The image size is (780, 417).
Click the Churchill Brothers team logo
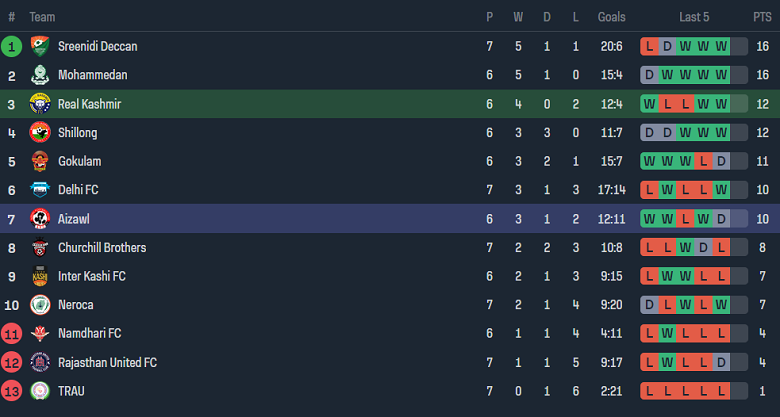point(40,248)
